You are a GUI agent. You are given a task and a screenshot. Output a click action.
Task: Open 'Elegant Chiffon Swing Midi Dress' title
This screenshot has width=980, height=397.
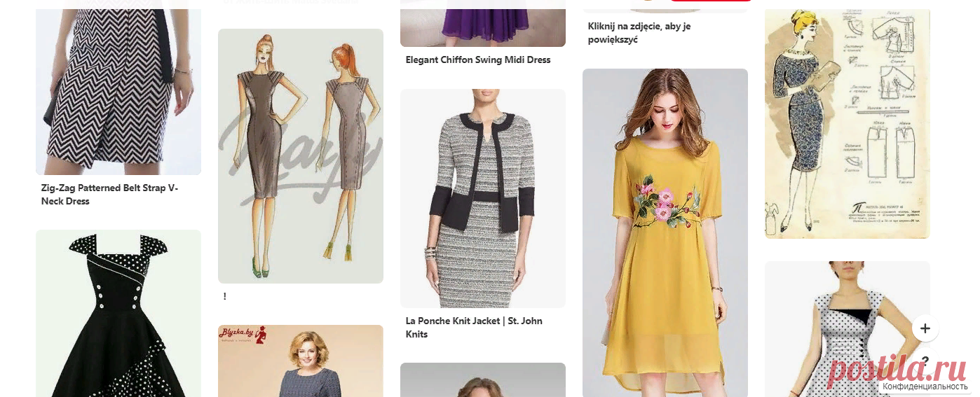tap(478, 60)
